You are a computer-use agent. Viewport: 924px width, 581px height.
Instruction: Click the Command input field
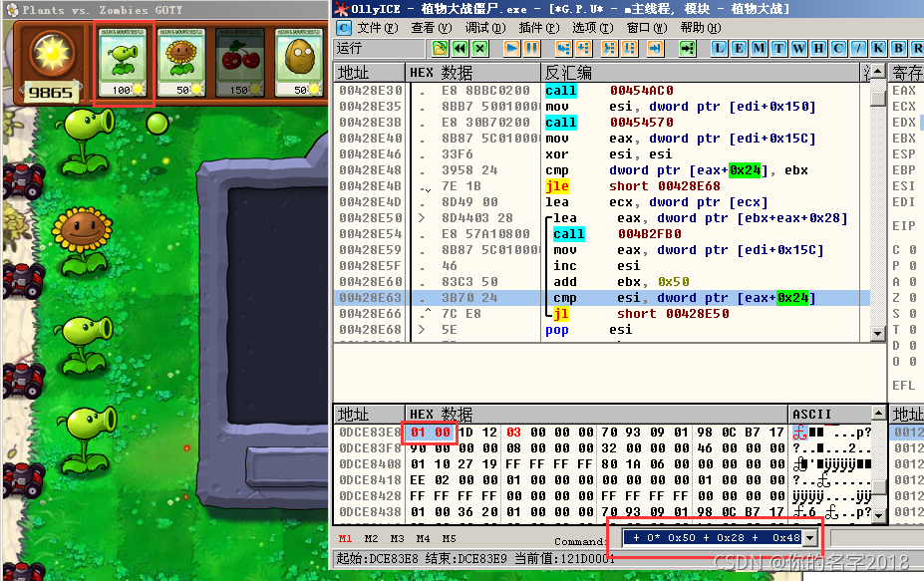714,537
